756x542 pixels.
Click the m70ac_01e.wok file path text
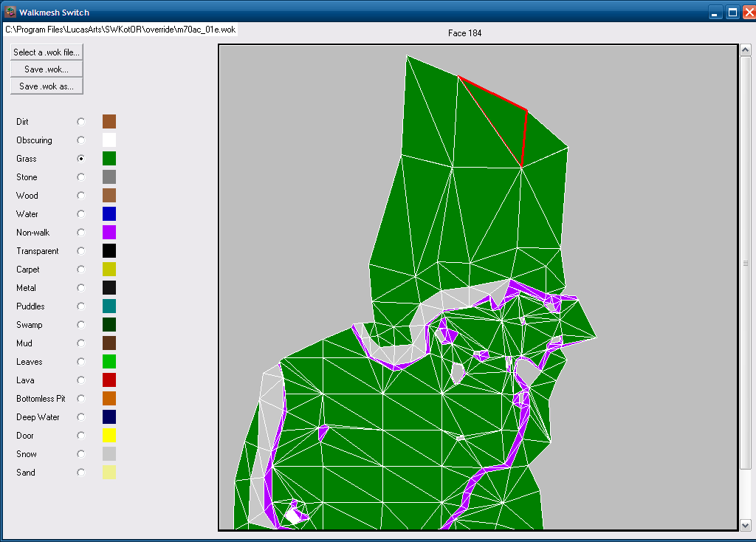pos(120,30)
